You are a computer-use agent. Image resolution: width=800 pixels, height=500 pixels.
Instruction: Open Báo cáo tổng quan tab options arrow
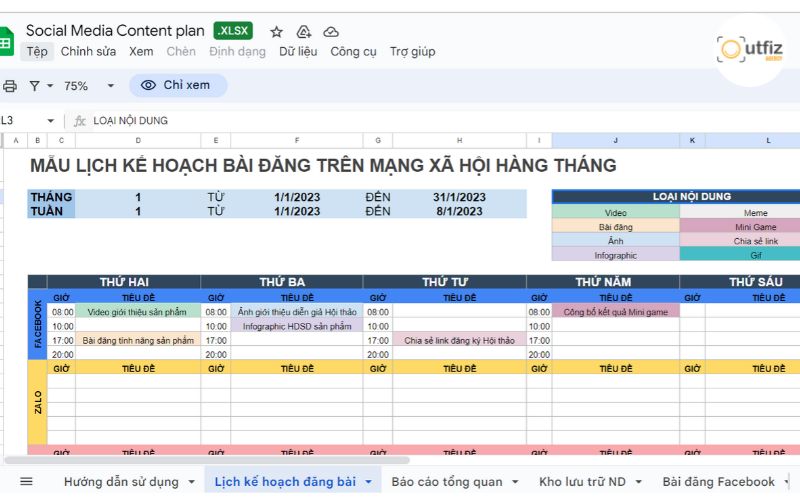click(x=515, y=482)
